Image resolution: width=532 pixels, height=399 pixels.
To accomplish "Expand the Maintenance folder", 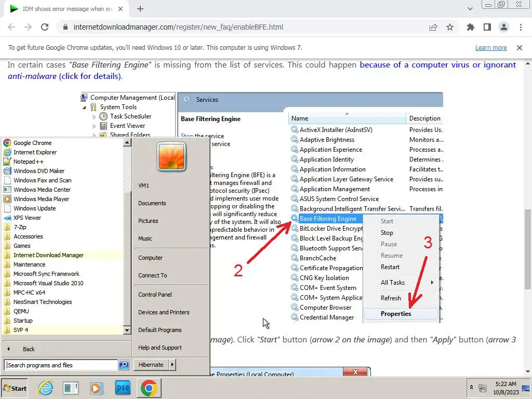I will pyautogui.click(x=29, y=264).
